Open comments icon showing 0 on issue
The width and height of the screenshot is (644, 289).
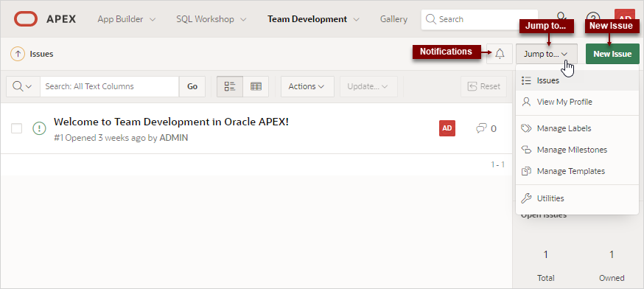point(486,129)
